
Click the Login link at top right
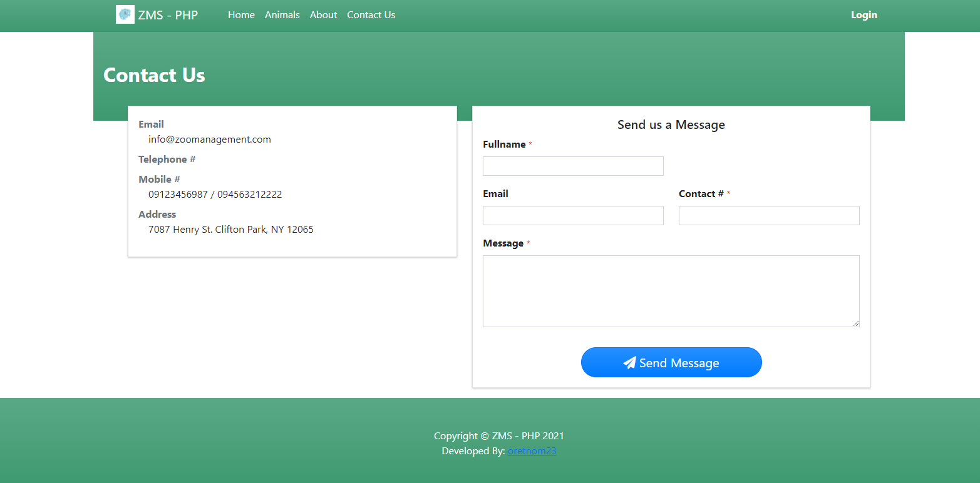[x=864, y=15]
